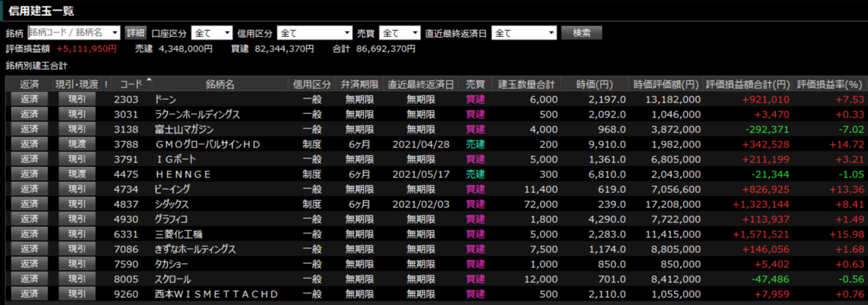Viewport: 868px width, 305px height.
Task: Click total valuation profit +5,111,950円
Action: pos(86,49)
